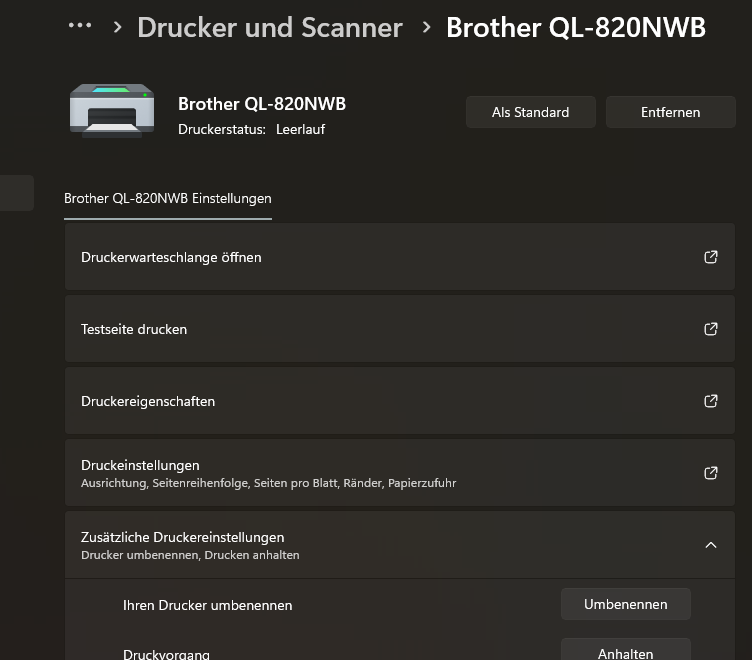Collapse Zusätzliche Druckereinstellungen with chevron
Screen dimensions: 752x660
[x=711, y=545]
